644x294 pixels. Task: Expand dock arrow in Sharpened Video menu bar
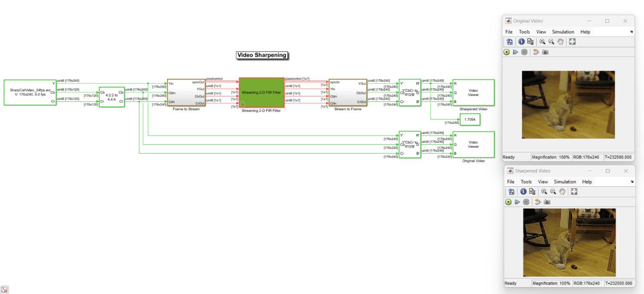pyautogui.click(x=632, y=182)
